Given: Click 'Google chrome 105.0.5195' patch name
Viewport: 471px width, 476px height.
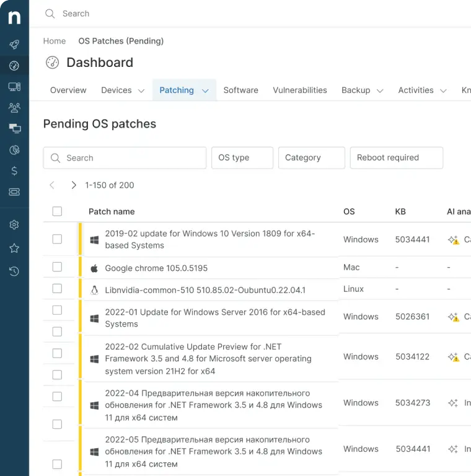Looking at the screenshot, I should (x=156, y=268).
